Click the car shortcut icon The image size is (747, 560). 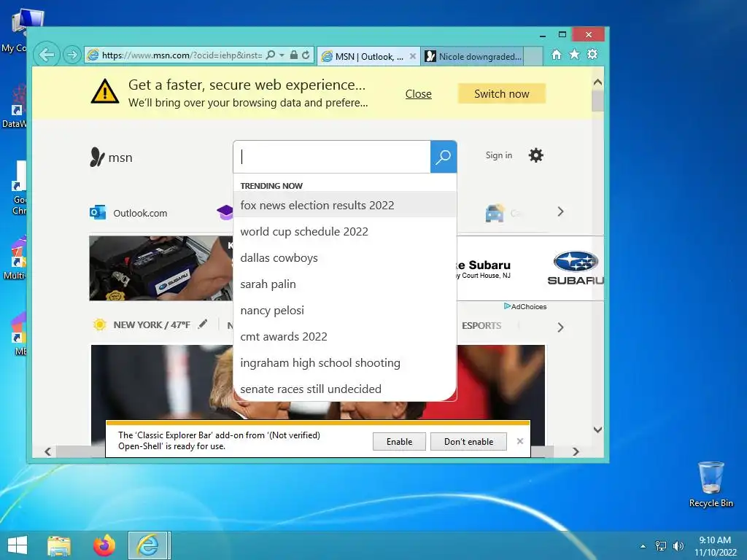coord(495,213)
